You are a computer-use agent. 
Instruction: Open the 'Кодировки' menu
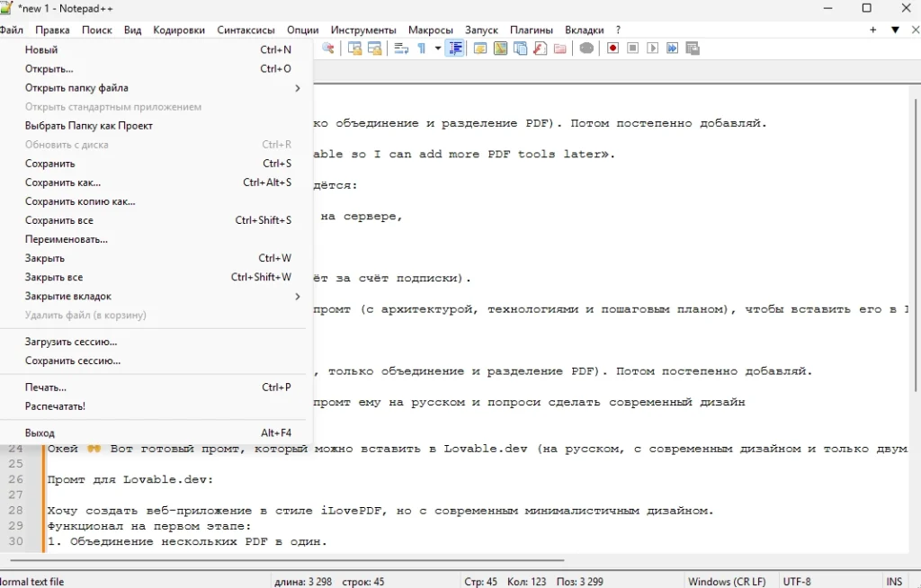pyautogui.click(x=179, y=30)
